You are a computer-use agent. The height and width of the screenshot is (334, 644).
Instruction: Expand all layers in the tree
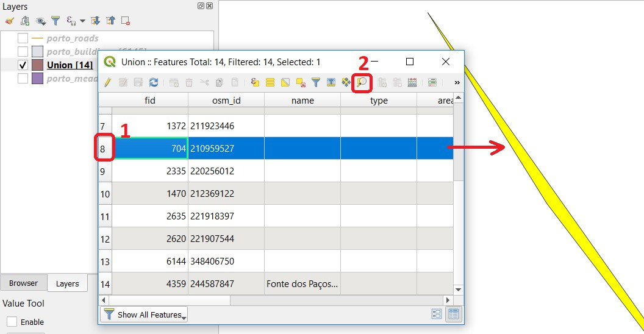(x=95, y=21)
